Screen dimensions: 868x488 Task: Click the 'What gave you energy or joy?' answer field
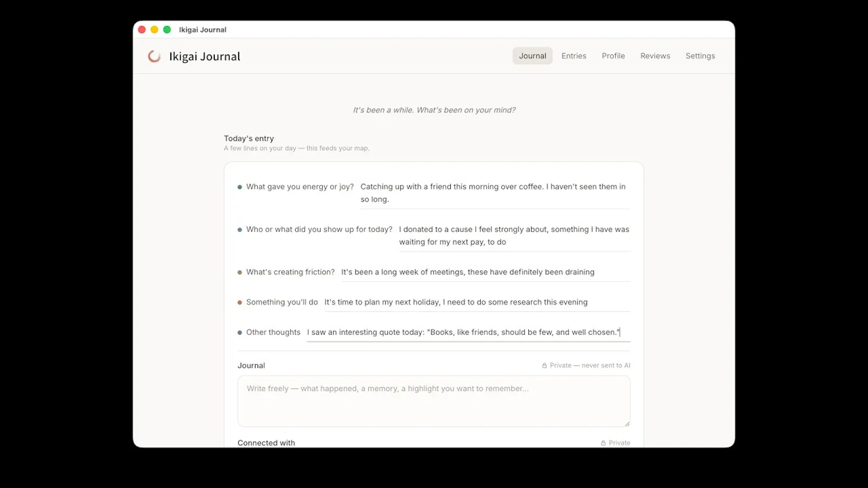click(495, 193)
